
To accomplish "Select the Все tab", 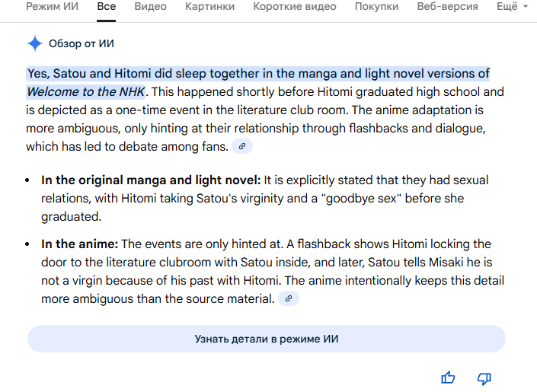I will pos(106,7).
